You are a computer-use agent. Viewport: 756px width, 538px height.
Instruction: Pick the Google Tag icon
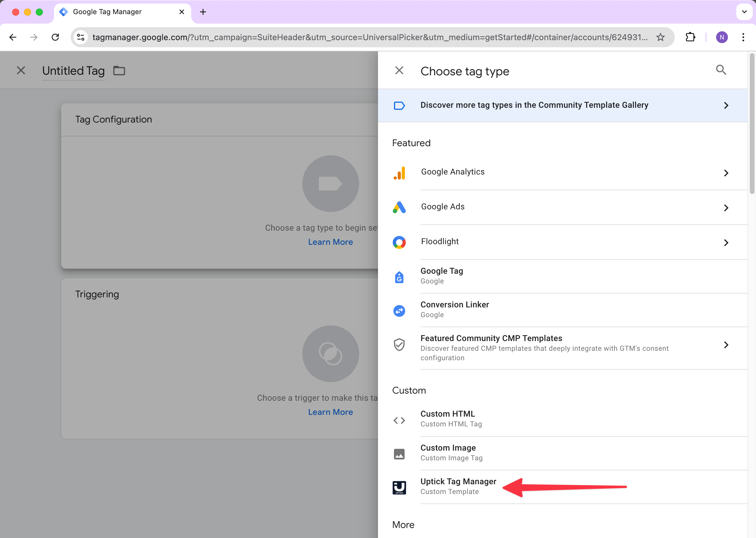399,277
